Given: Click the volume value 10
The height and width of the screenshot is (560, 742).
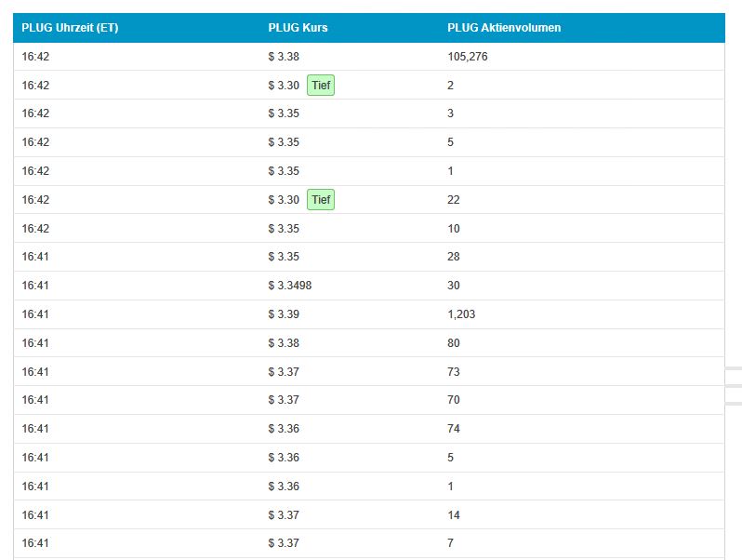Looking at the screenshot, I should click(454, 228).
